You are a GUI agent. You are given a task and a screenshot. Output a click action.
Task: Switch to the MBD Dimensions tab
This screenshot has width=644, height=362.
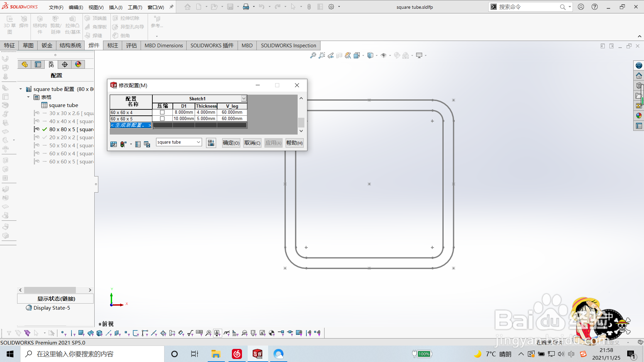pyautogui.click(x=164, y=45)
